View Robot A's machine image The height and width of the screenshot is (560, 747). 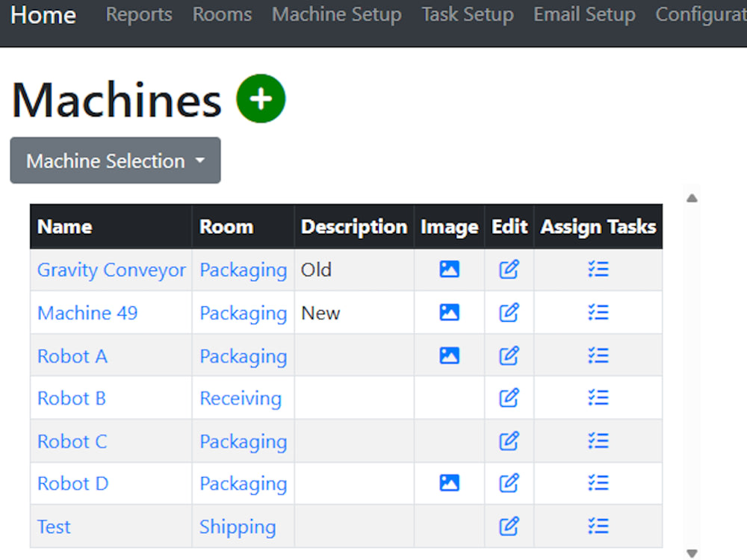click(448, 355)
